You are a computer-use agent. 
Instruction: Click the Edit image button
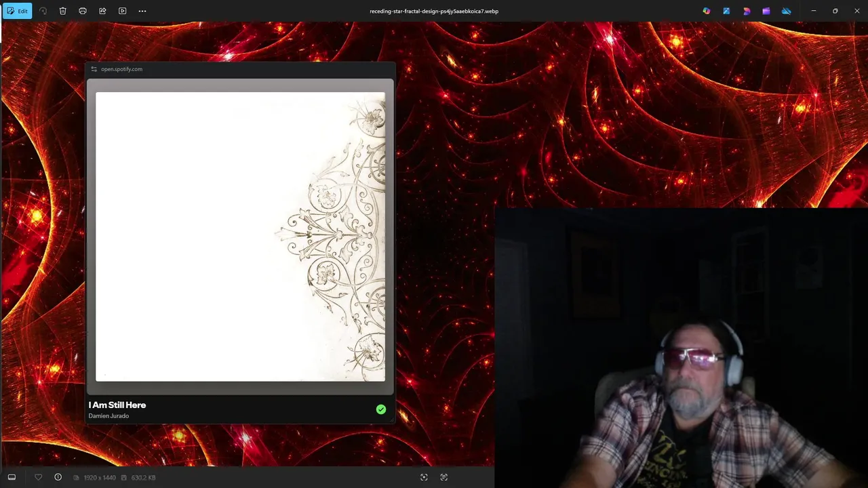click(x=17, y=11)
